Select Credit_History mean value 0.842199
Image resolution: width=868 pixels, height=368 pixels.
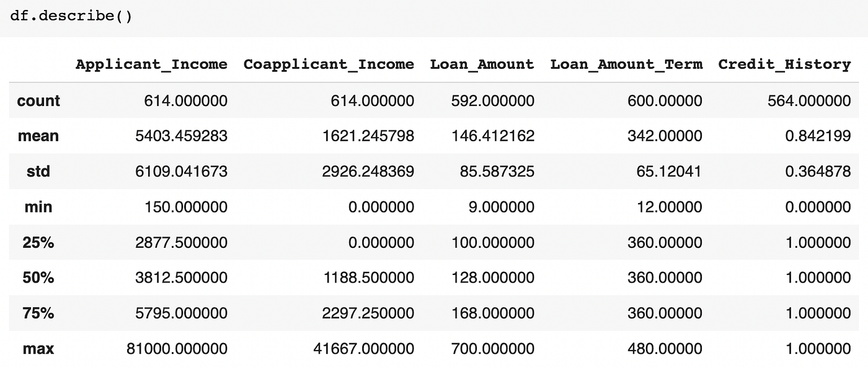pos(817,136)
